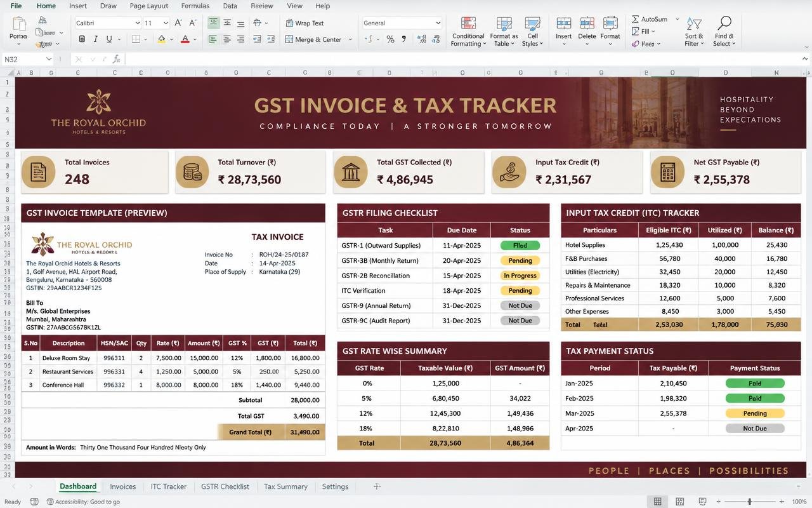Switch to the Formulas ribbon tab
The height and width of the screenshot is (508, 812).
[x=195, y=6]
